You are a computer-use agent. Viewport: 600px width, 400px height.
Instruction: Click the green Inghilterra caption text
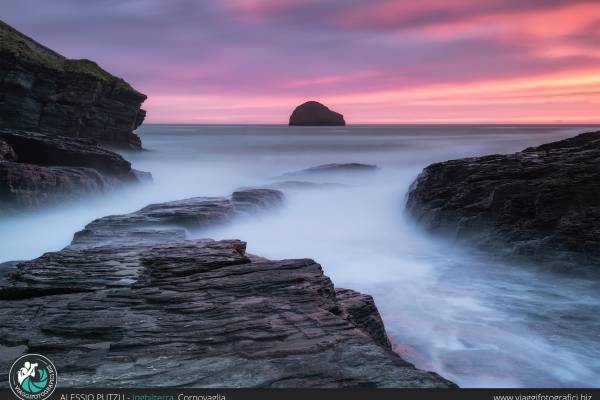tap(153, 396)
